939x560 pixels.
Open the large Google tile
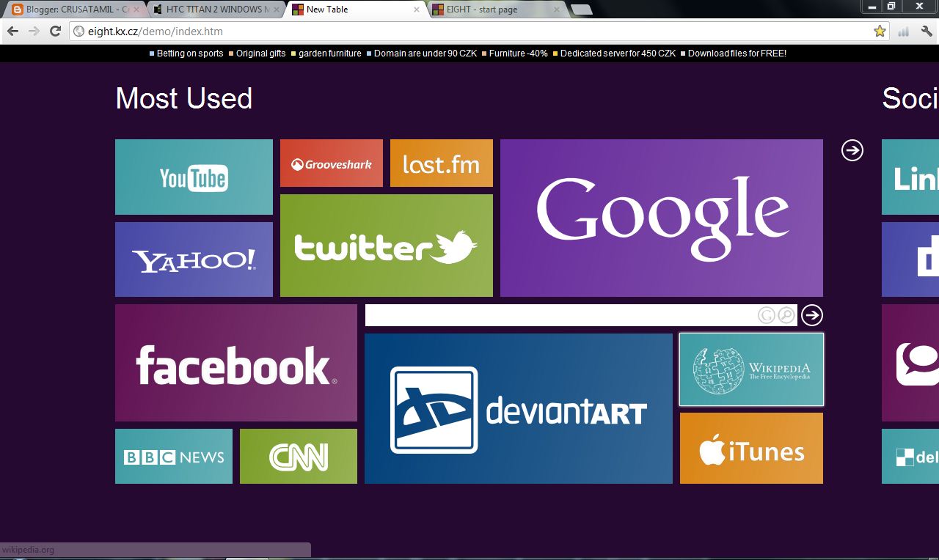(662, 218)
